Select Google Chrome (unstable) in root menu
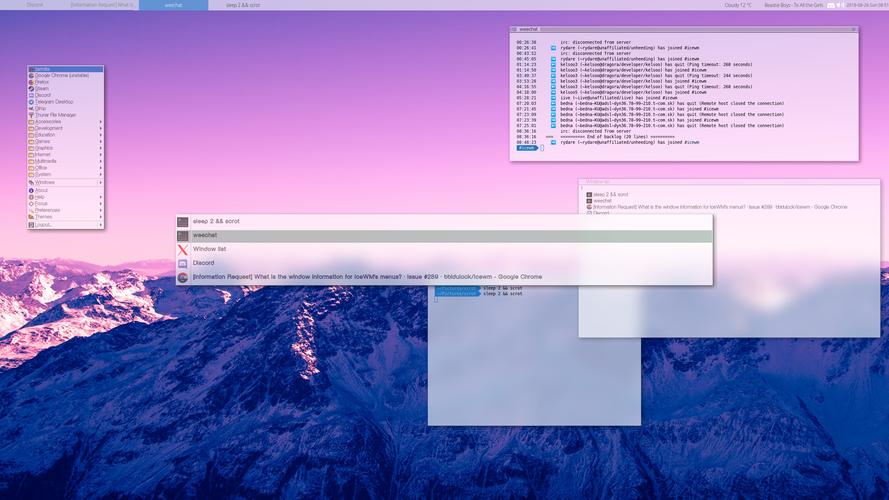889x500 pixels. click(65, 75)
